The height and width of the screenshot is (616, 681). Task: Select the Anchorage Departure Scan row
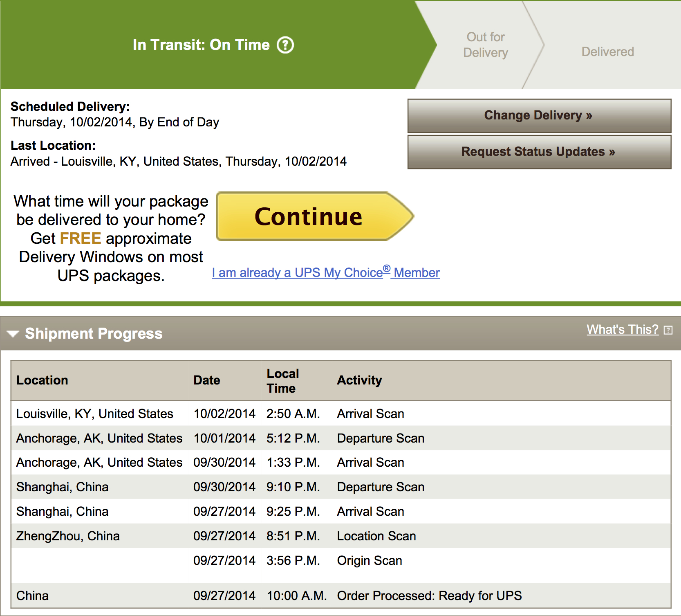(x=341, y=438)
